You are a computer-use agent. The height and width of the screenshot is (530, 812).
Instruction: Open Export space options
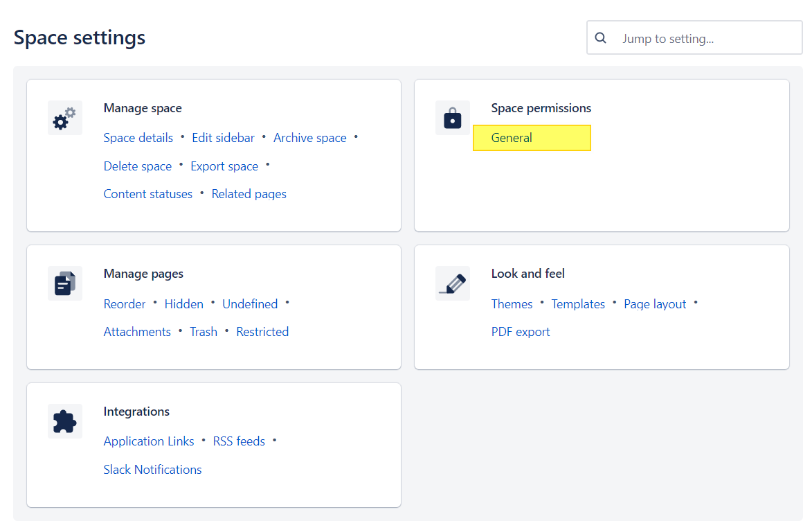coord(224,166)
